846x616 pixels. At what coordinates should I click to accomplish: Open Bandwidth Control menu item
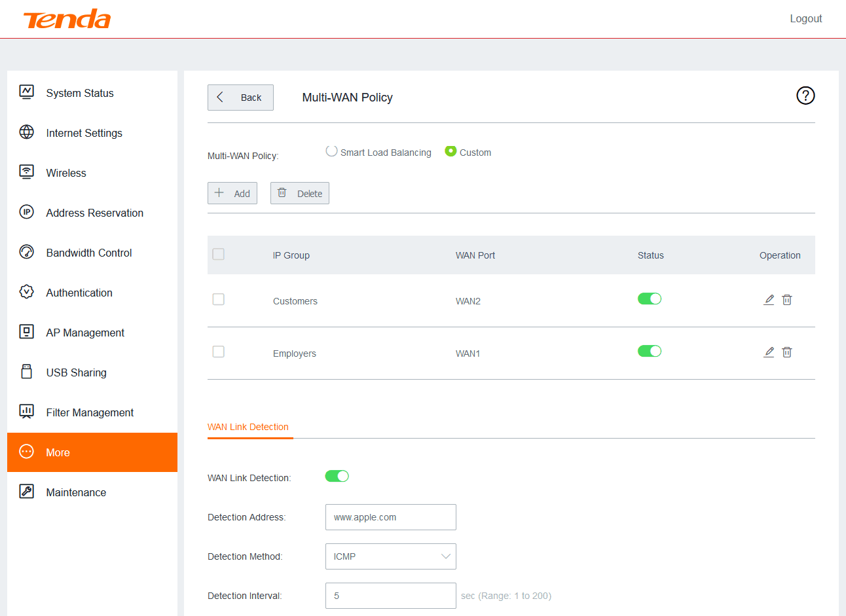coord(92,253)
